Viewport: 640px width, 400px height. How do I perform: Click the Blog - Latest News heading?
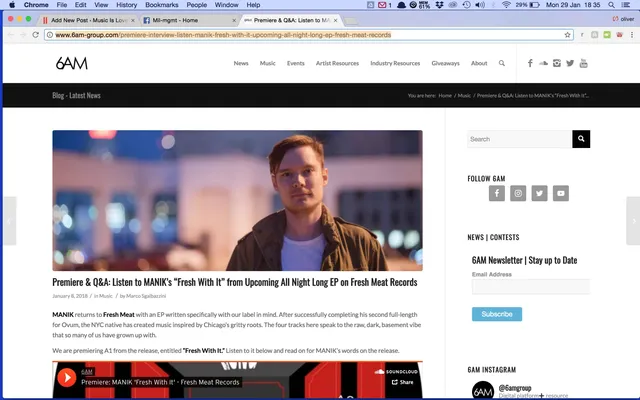[76, 96]
